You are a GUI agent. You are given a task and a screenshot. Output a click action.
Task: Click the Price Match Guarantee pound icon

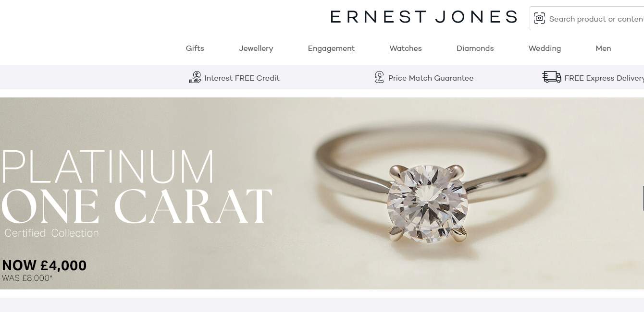coord(379,77)
